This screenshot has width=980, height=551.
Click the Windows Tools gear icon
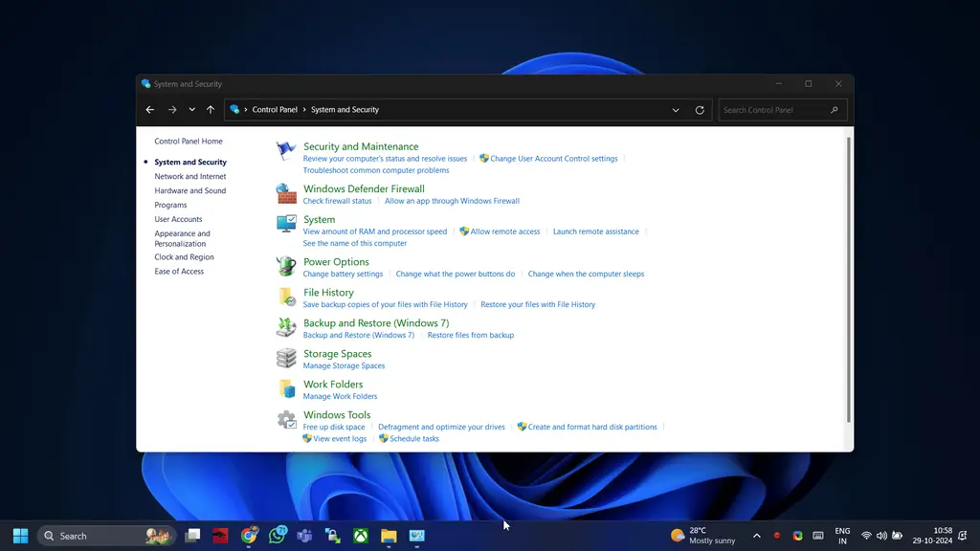pyautogui.click(x=286, y=419)
